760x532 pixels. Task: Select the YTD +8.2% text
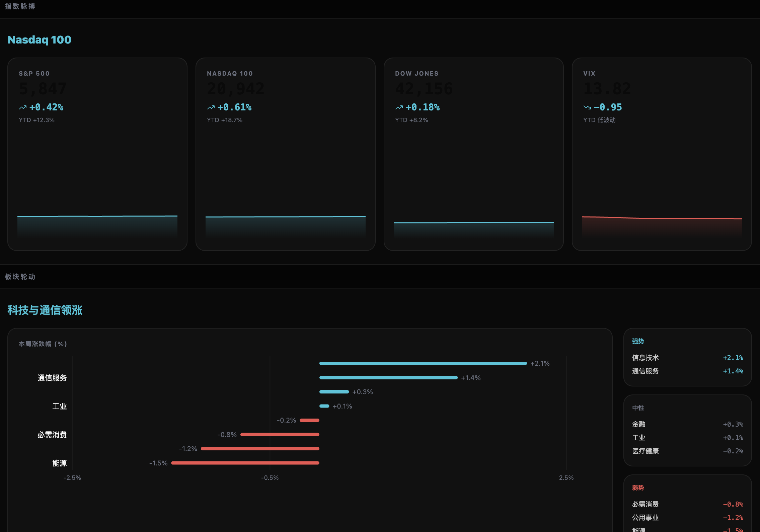411,120
